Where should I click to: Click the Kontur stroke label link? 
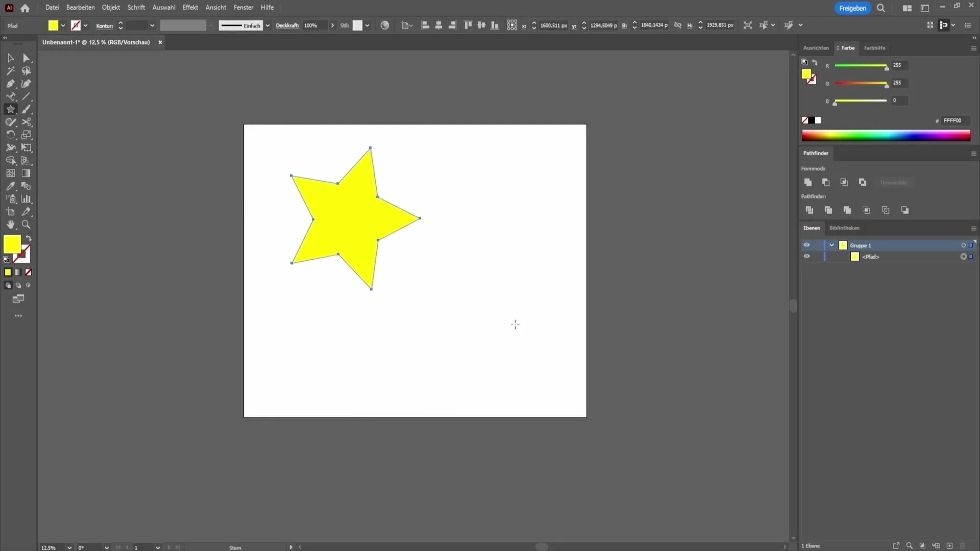[105, 26]
